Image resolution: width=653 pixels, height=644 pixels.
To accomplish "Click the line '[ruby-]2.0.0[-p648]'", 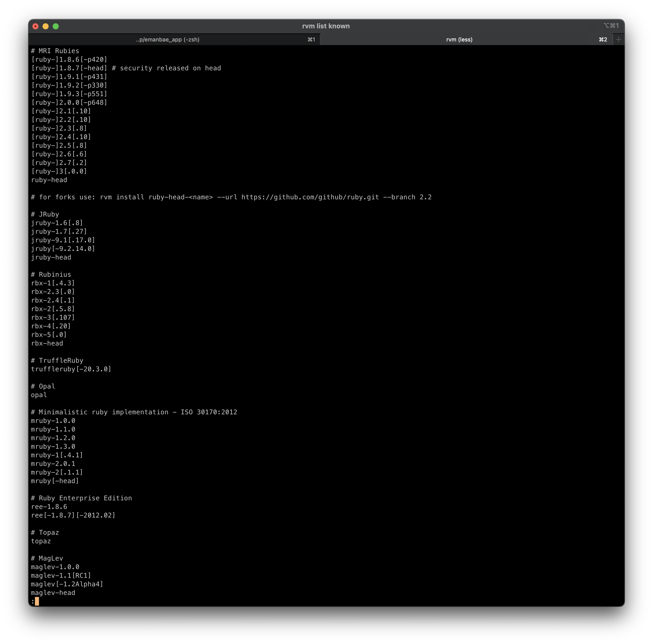I will pyautogui.click(x=69, y=103).
